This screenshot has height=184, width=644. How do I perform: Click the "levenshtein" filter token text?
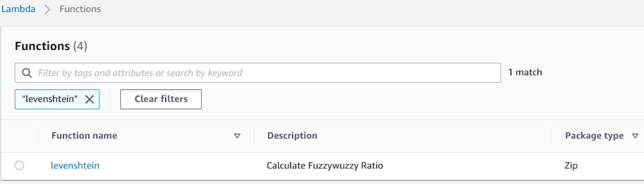coord(50,99)
